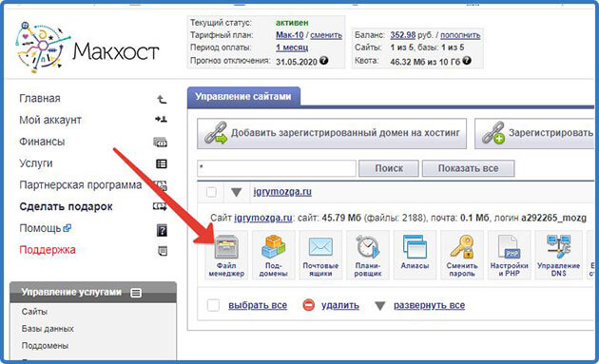Open the Планировщик scheduler icon
The image size is (599, 364).
click(368, 255)
